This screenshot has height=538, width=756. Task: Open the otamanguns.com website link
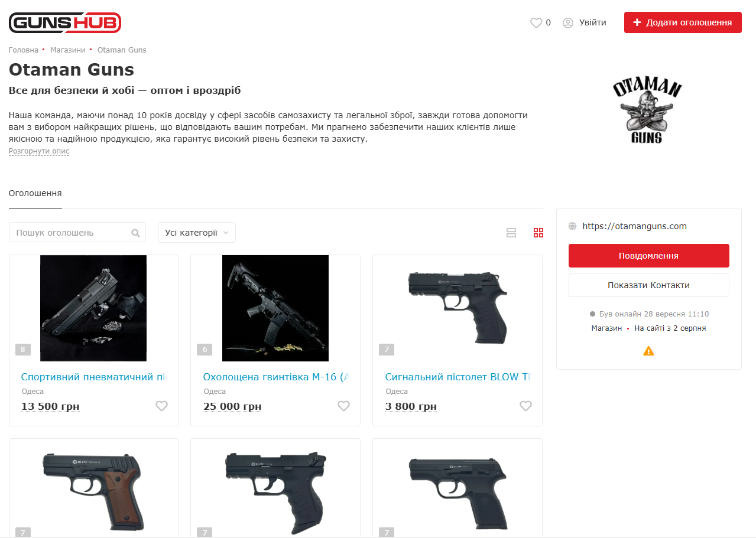[x=634, y=226]
